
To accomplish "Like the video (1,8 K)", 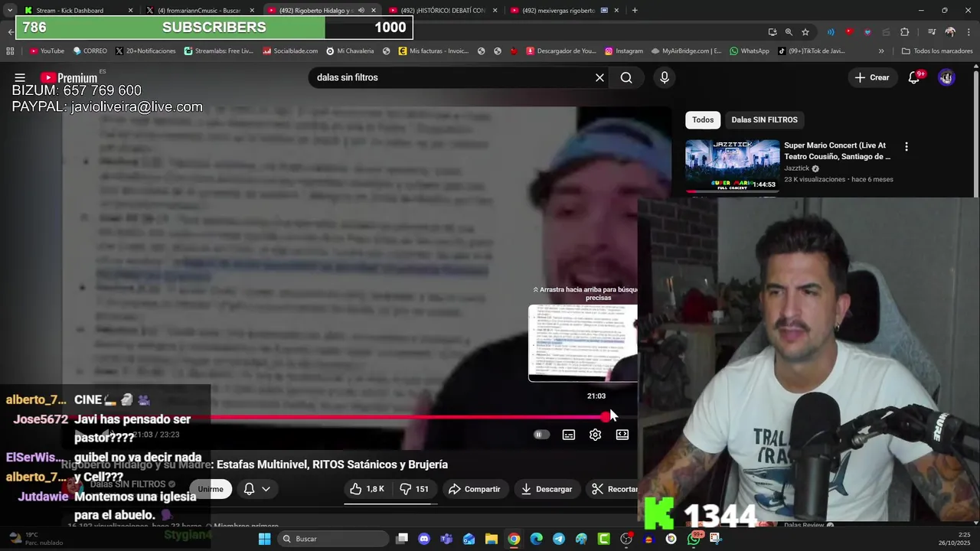I will coord(367,489).
